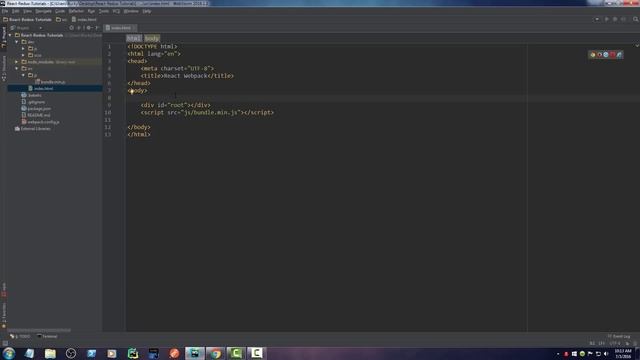Open PyCharm from the taskbar
Screen dimensions: 640x360
coord(133,353)
